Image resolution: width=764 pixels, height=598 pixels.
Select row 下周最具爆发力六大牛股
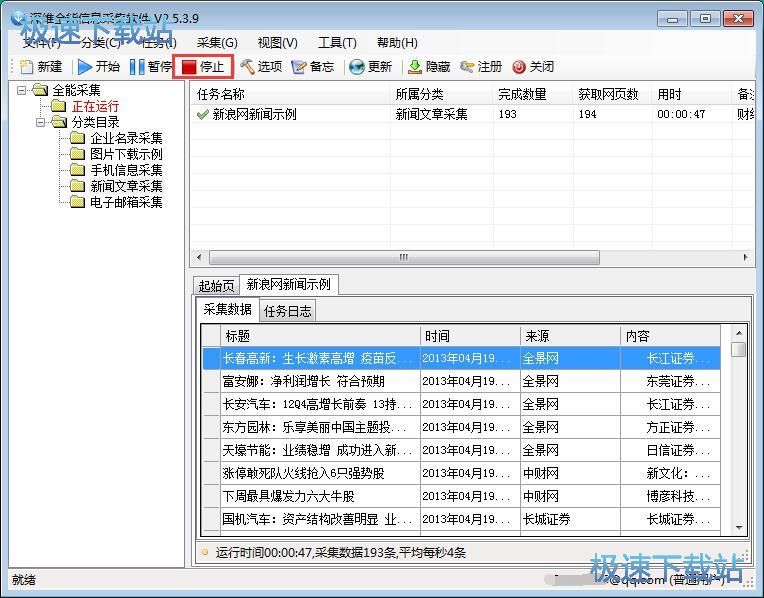pyautogui.click(x=461, y=496)
